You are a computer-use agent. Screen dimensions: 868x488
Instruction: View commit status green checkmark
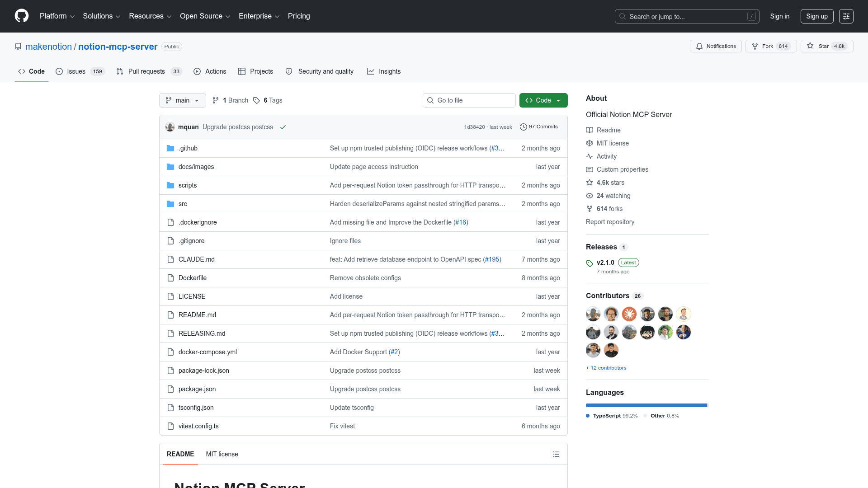coord(283,127)
